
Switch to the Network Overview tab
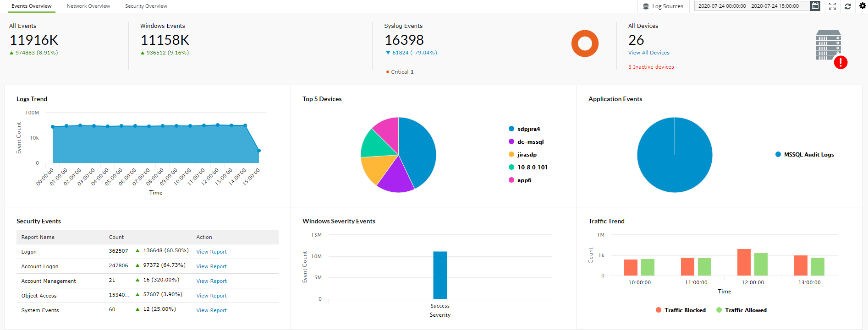pyautogui.click(x=88, y=6)
